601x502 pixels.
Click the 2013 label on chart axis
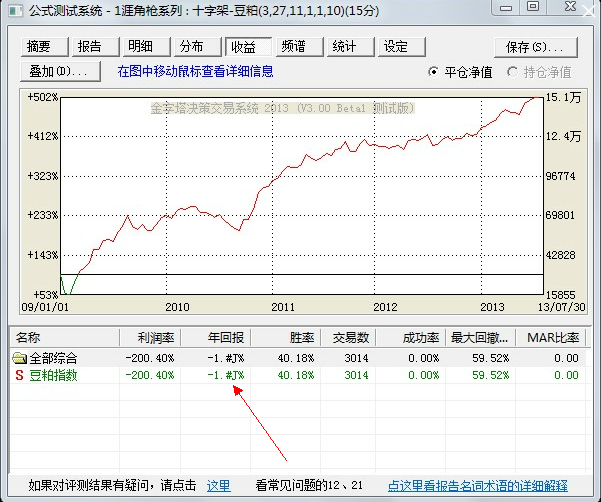(x=492, y=307)
